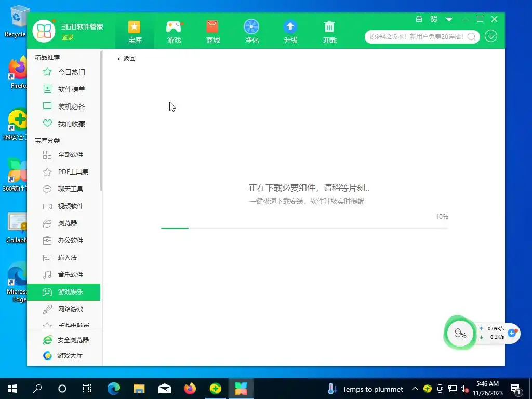Click the skin grid icon in title bar

tap(434, 19)
